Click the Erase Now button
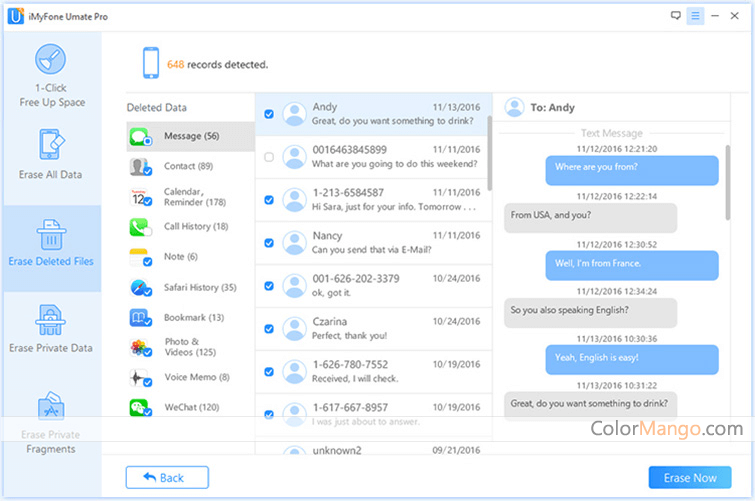The width and height of the screenshot is (755, 501). coord(690,478)
